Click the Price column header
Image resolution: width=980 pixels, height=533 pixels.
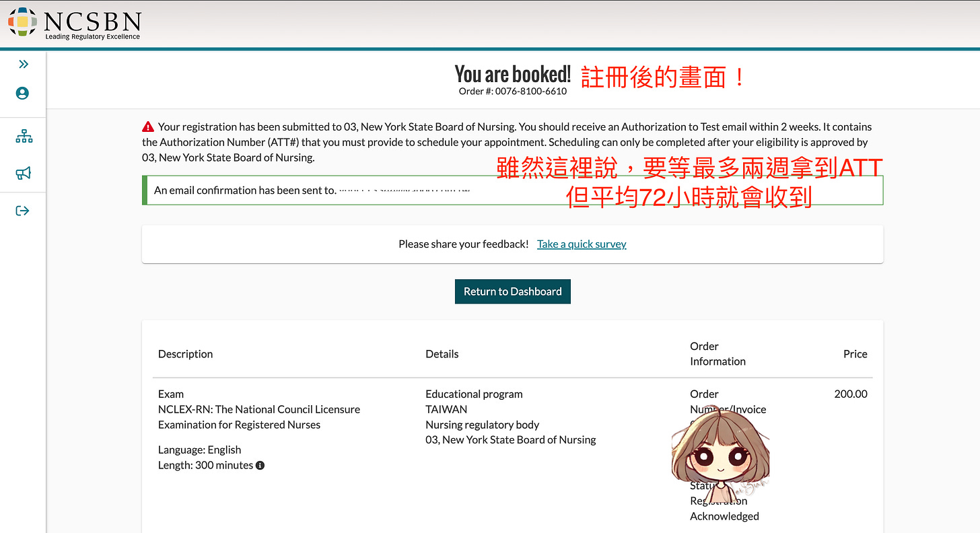(855, 354)
